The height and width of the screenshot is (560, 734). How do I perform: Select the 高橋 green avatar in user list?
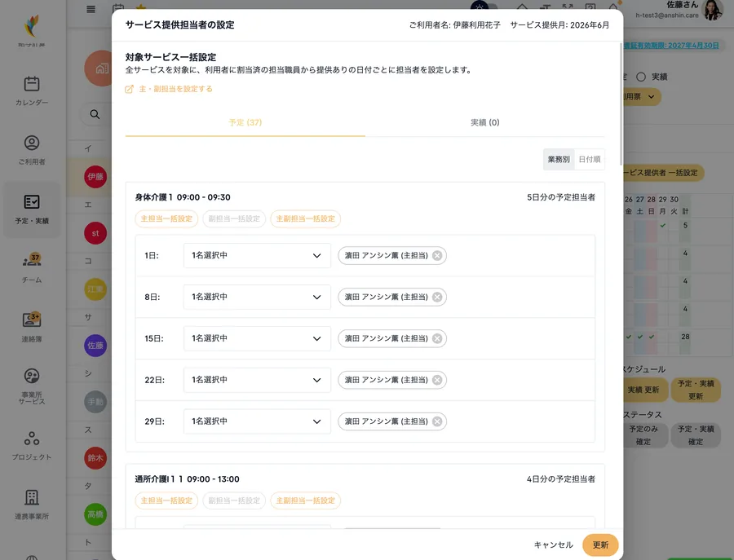(95, 514)
